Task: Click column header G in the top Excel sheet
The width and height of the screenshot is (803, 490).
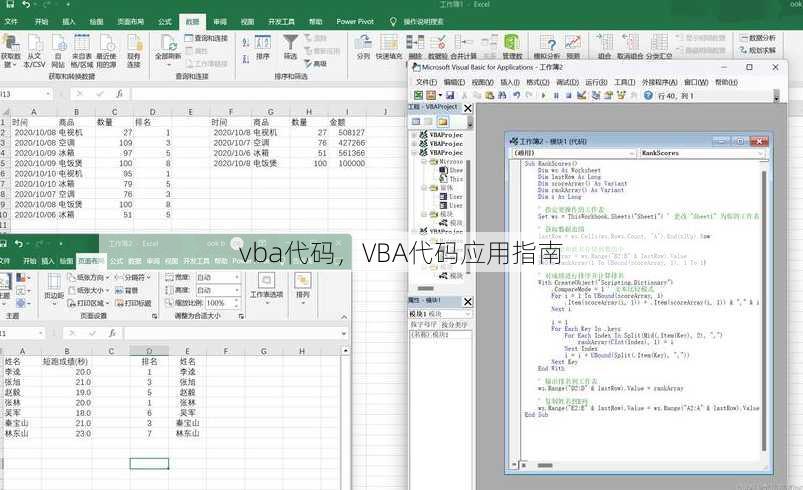Action: [270, 112]
